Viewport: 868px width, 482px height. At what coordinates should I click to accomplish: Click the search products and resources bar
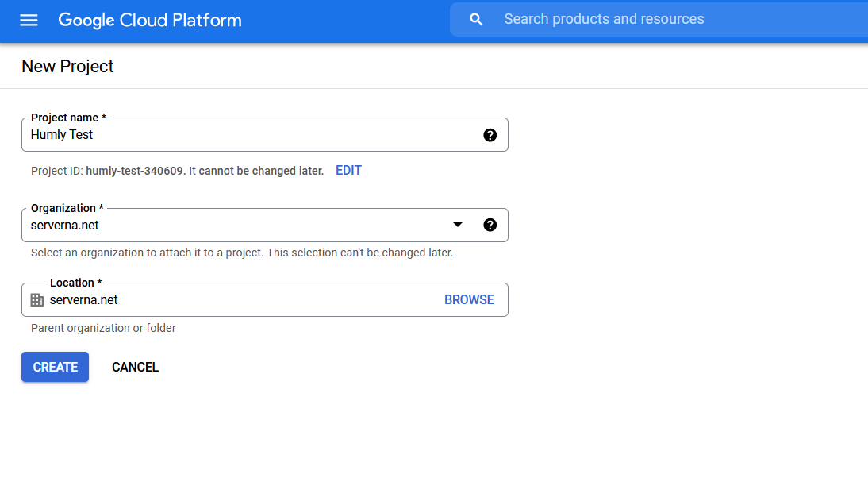pos(635,19)
